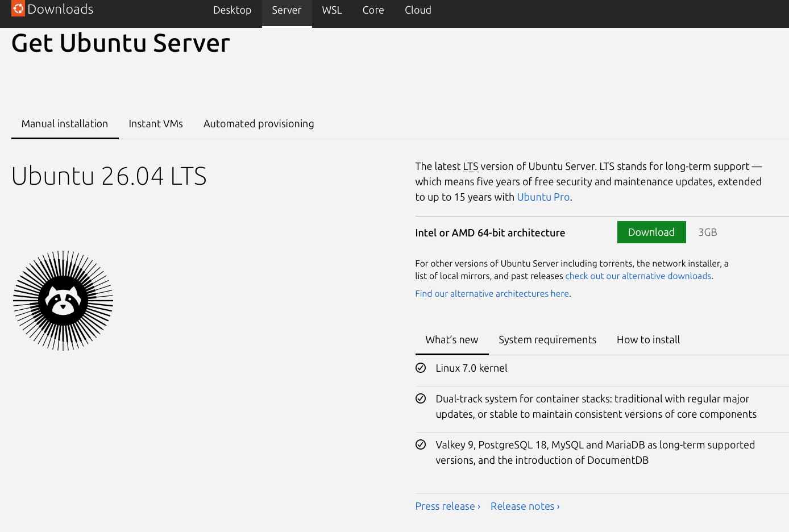Screen dimensions: 789x532
Task: Click the raccoon mascot image for Ubuntu 26.04
Action: tap(63, 301)
